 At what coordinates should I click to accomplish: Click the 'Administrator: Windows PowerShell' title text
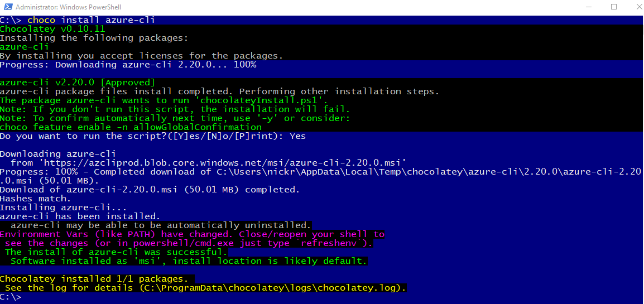[x=68, y=7]
